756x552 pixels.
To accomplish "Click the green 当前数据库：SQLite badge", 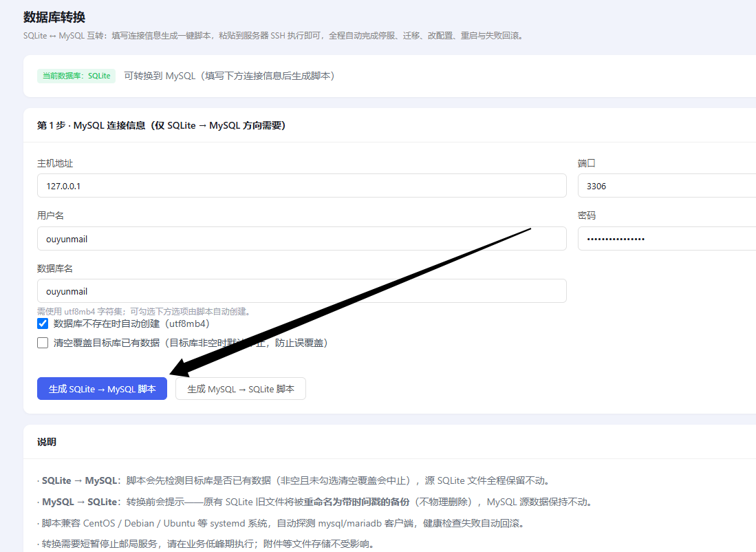I will (x=76, y=76).
